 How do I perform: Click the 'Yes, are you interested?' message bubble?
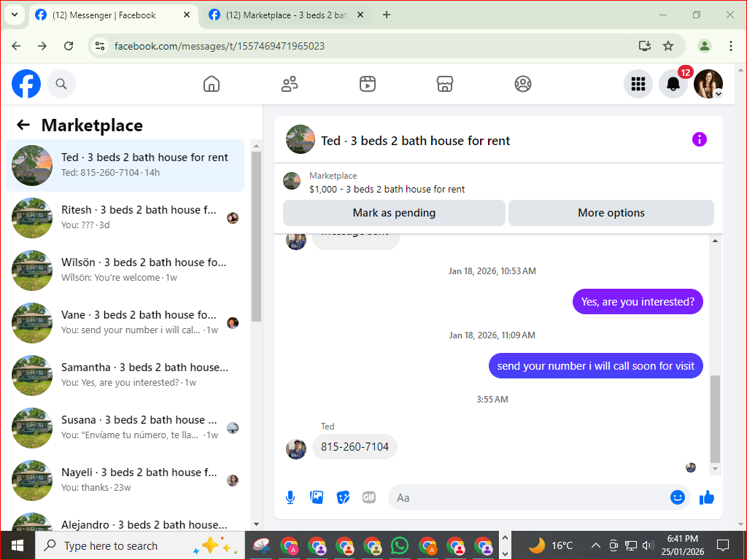[638, 301]
